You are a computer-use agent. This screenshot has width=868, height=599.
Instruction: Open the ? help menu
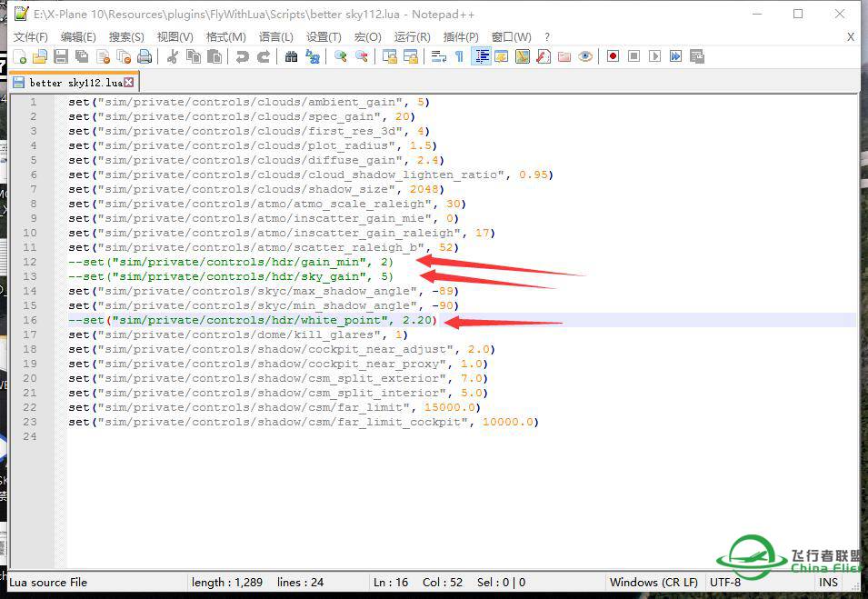pyautogui.click(x=547, y=37)
